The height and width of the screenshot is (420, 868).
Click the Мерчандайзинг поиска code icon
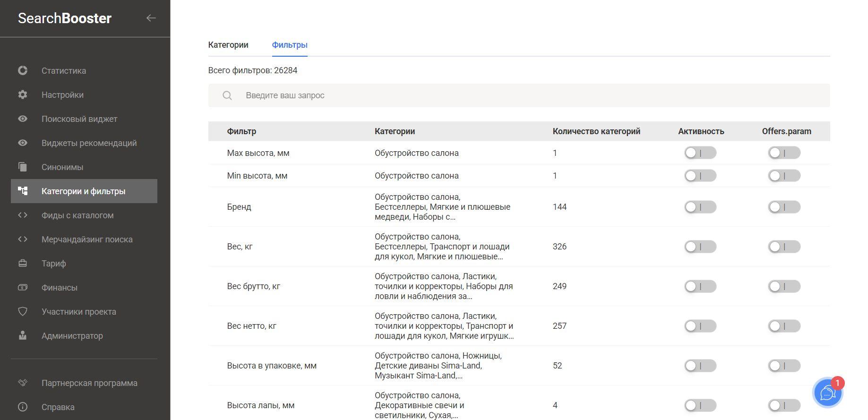tap(23, 239)
